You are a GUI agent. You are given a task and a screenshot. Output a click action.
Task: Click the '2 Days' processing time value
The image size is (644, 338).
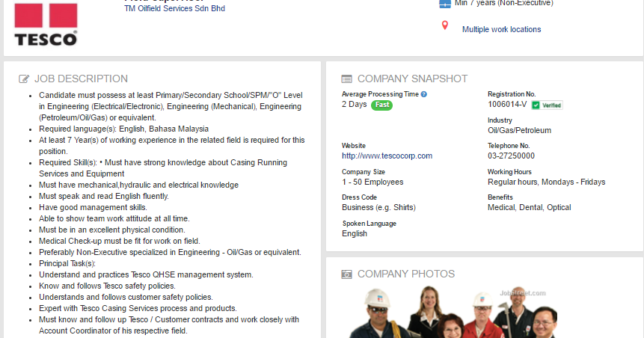pos(354,104)
